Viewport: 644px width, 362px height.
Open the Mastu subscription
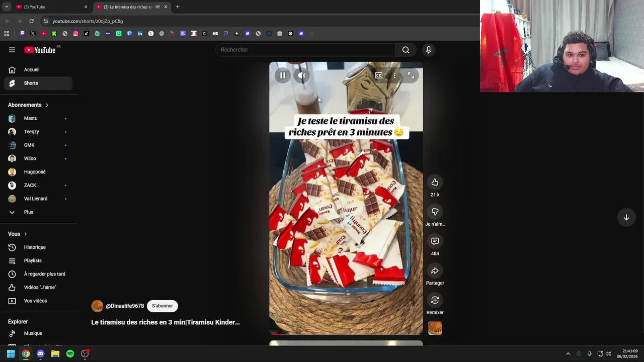click(38, 118)
